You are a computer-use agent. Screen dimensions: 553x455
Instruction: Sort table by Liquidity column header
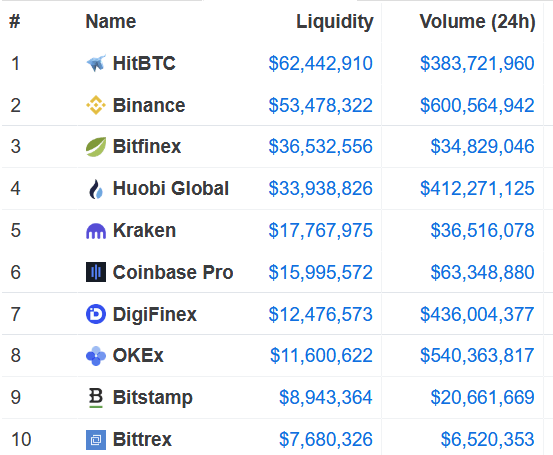pyautogui.click(x=335, y=22)
